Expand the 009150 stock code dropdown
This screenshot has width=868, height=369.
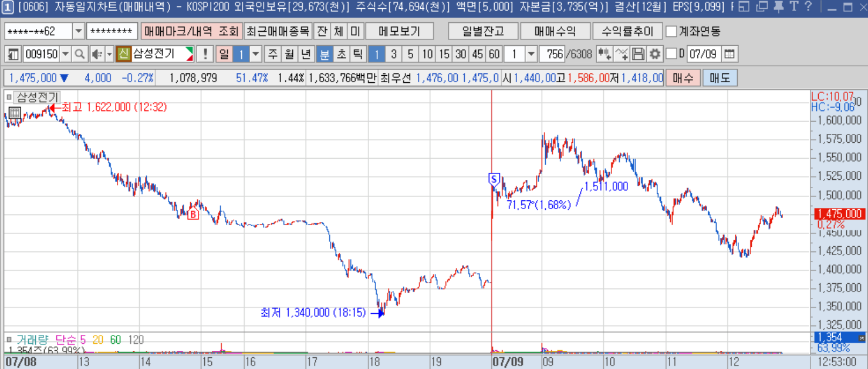coord(65,55)
